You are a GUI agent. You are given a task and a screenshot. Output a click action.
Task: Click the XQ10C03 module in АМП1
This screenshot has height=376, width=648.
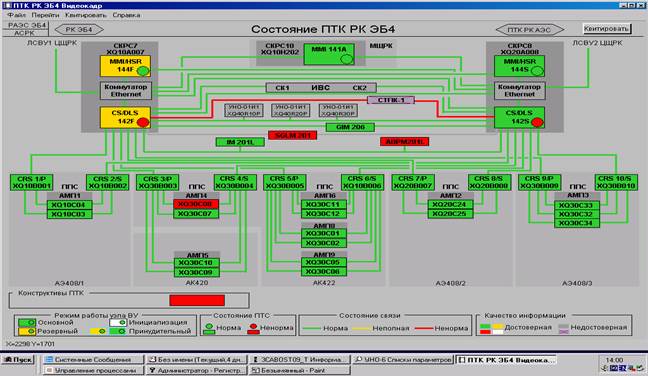(x=69, y=214)
